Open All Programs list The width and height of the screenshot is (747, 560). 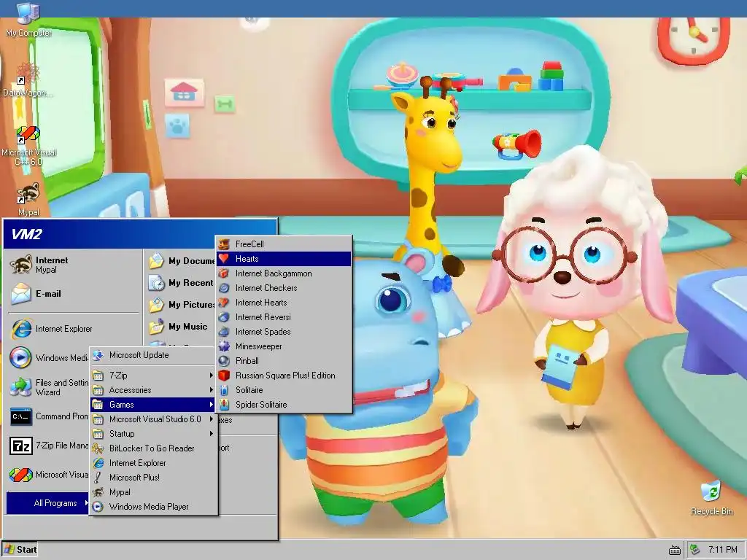pos(48,503)
